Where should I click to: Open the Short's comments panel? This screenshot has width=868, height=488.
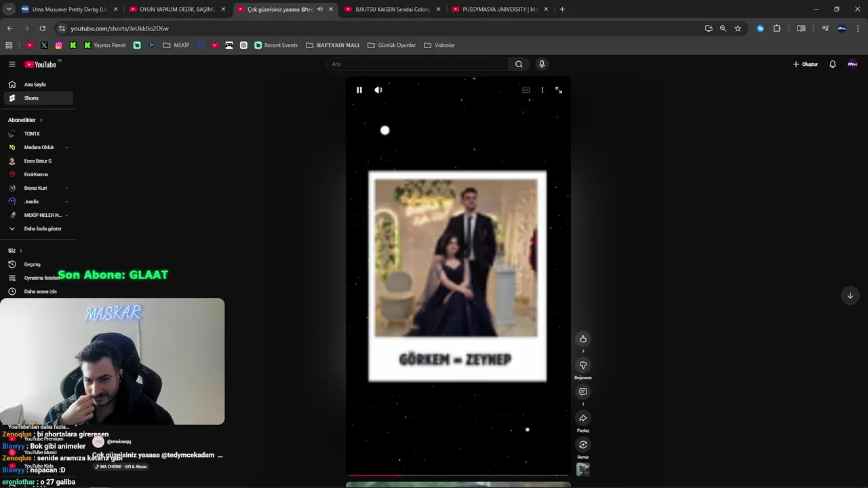(x=583, y=392)
